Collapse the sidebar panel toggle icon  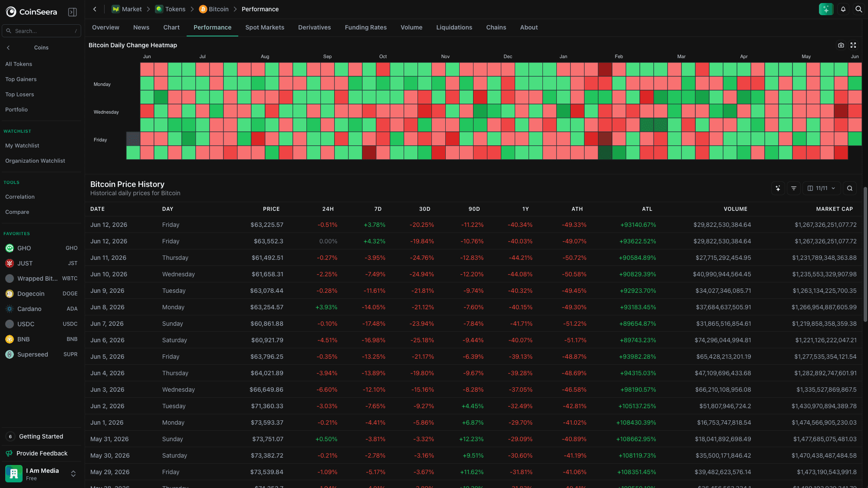pos(72,12)
